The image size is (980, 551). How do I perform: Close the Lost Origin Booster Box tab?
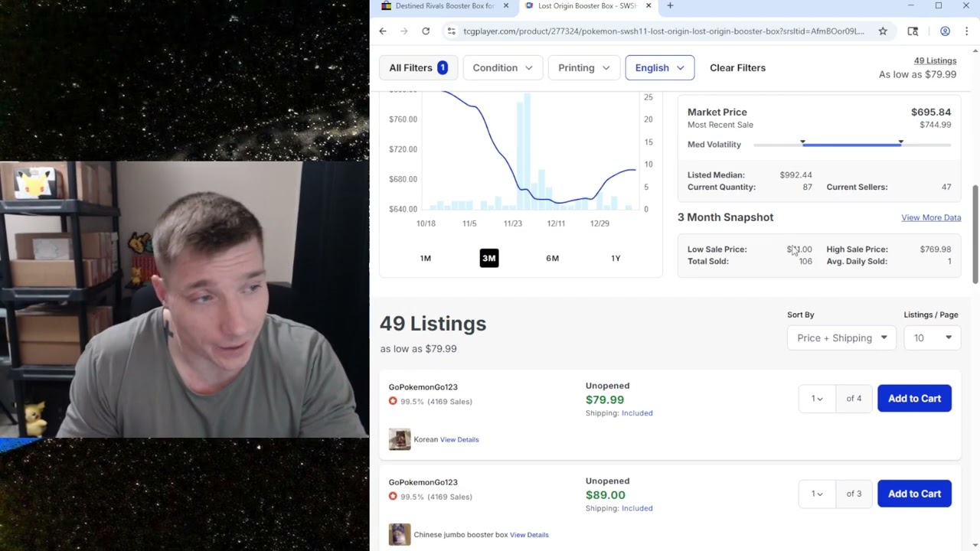[648, 6]
